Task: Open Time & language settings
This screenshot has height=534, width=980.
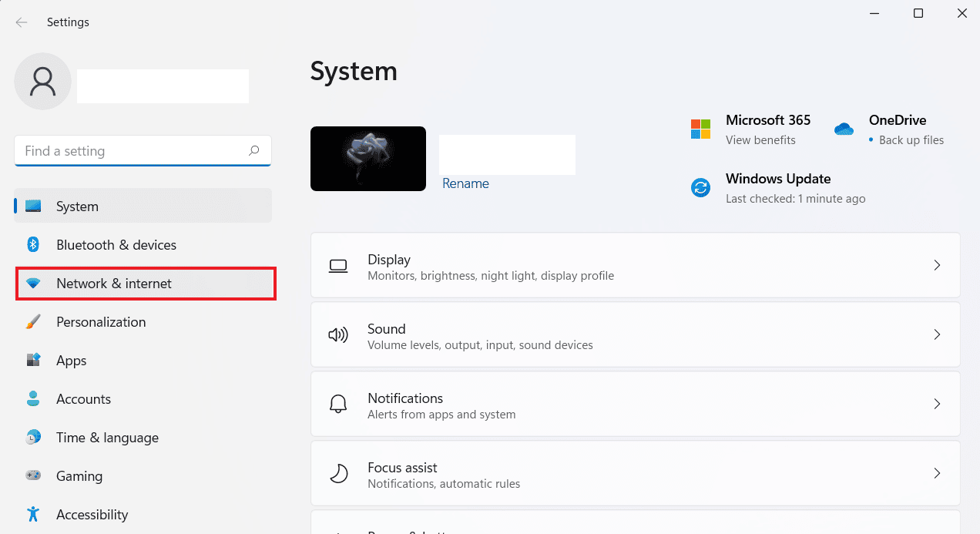Action: 143,437
